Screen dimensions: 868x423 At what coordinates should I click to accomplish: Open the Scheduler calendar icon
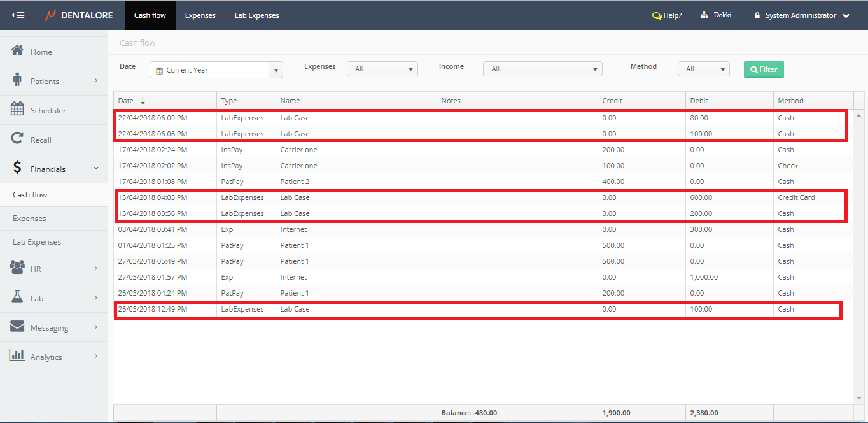(17, 110)
